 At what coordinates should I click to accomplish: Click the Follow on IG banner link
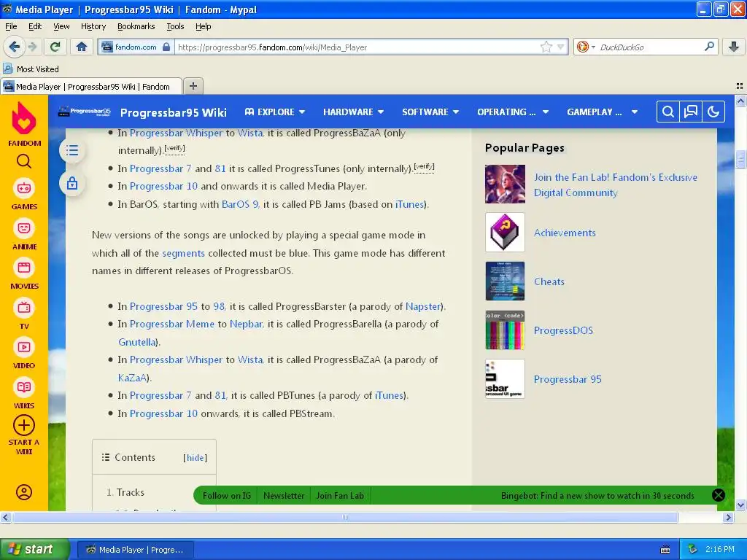(x=227, y=496)
